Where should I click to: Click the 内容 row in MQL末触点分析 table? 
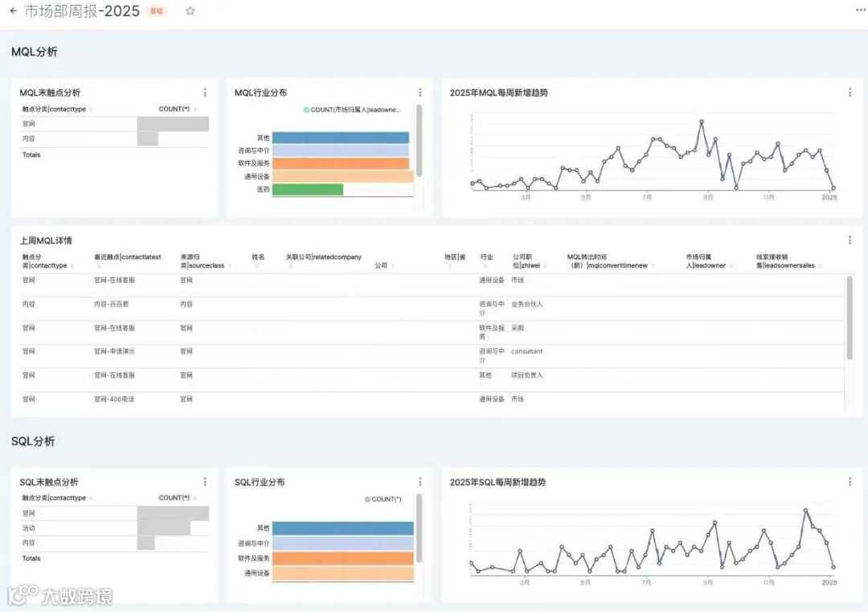coord(115,138)
